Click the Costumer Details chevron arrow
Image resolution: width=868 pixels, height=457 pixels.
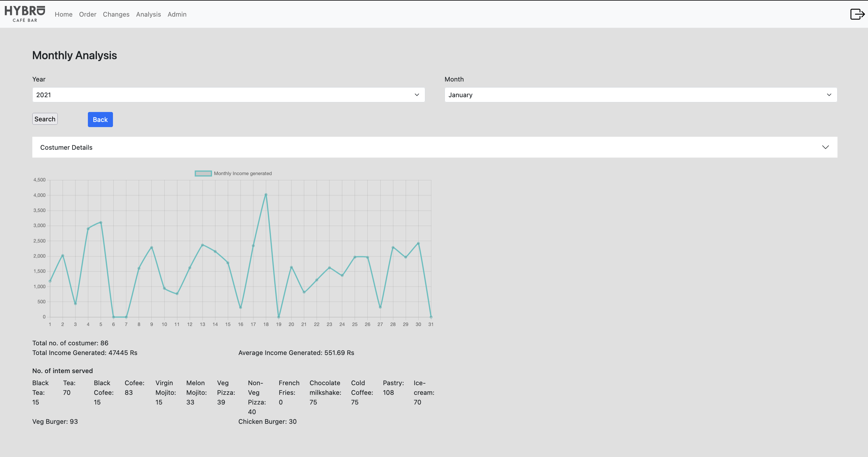click(x=825, y=147)
